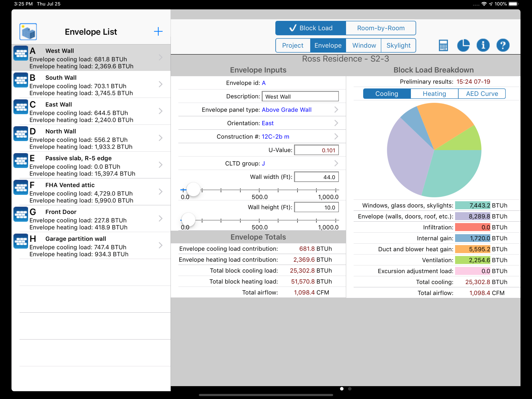
Task: Add new envelope with plus icon
Action: [x=158, y=32]
